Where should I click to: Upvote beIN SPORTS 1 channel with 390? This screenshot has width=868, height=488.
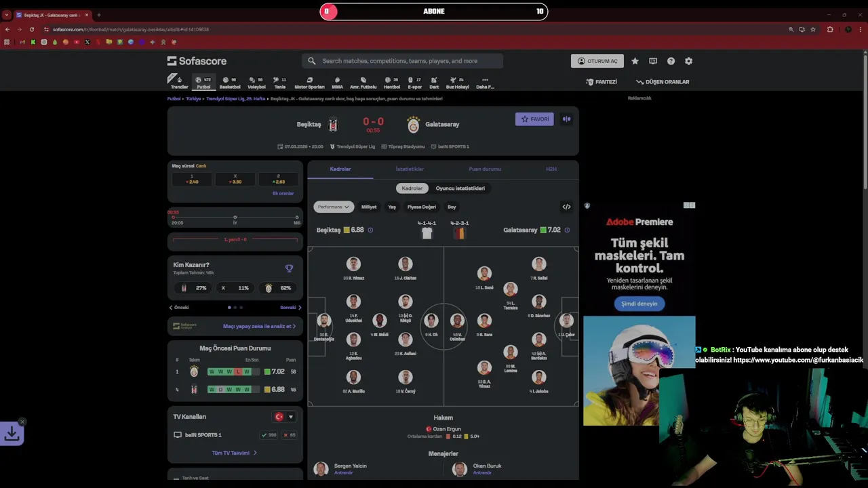pos(269,435)
